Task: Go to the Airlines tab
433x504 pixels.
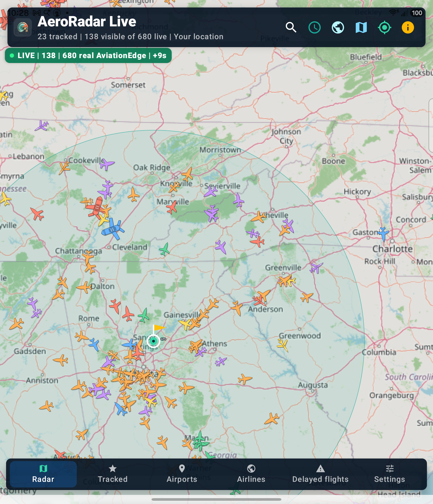Action: point(251,474)
